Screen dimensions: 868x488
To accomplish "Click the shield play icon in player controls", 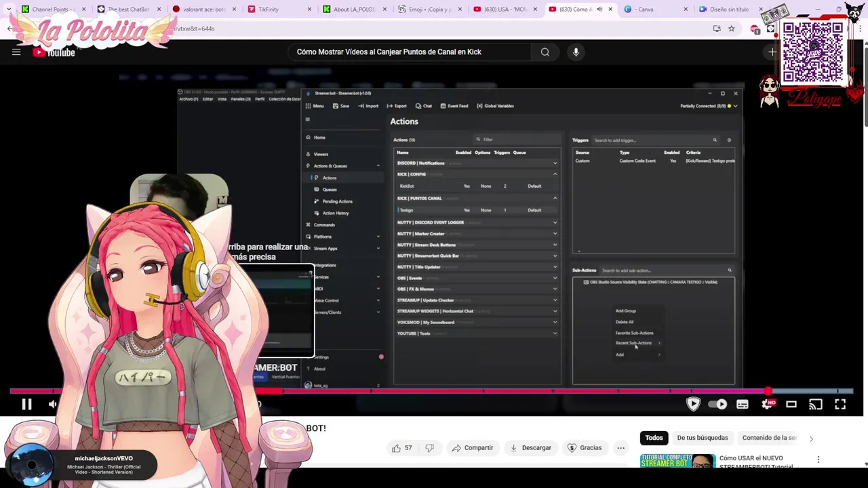I will pos(693,405).
